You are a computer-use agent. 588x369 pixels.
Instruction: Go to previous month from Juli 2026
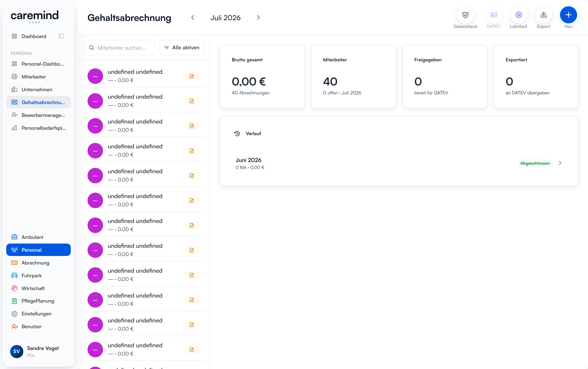tap(193, 17)
